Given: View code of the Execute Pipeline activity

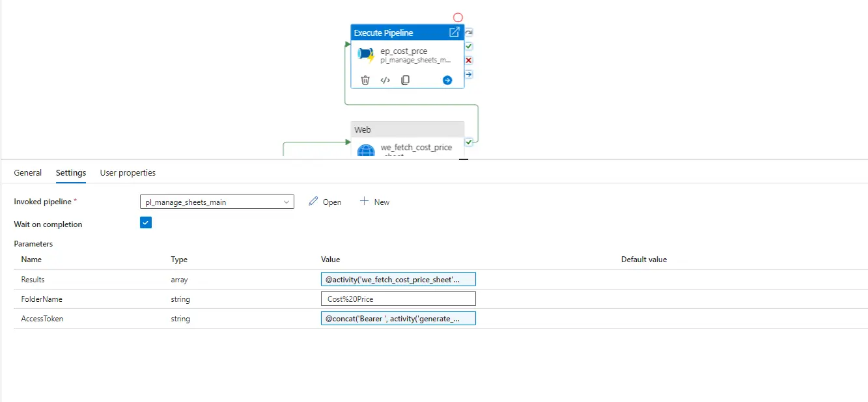Looking at the screenshot, I should (x=385, y=79).
